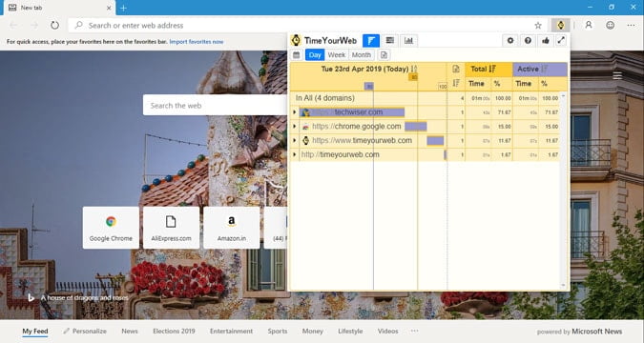
Task: Open new tab with plus button
Action: (x=123, y=8)
